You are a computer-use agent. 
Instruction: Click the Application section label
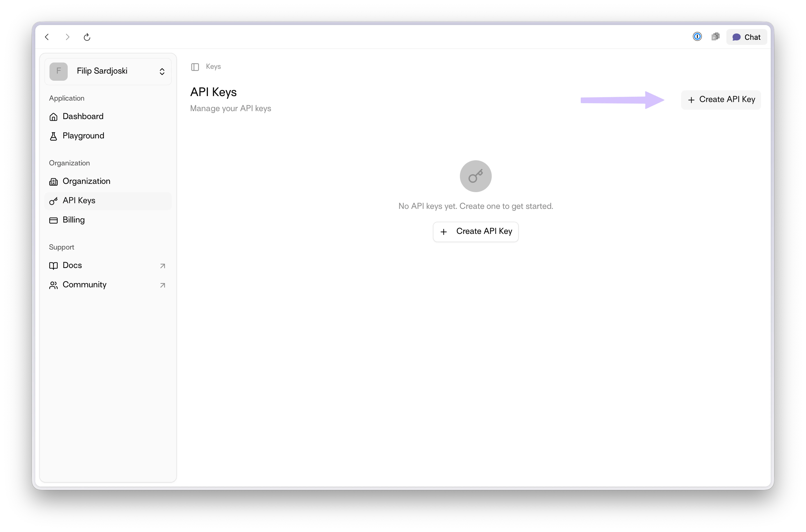click(x=67, y=98)
